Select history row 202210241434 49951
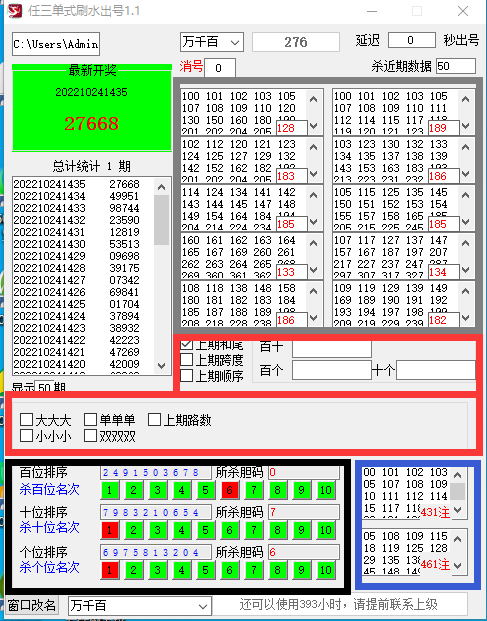This screenshot has height=621, width=487. coord(76,196)
